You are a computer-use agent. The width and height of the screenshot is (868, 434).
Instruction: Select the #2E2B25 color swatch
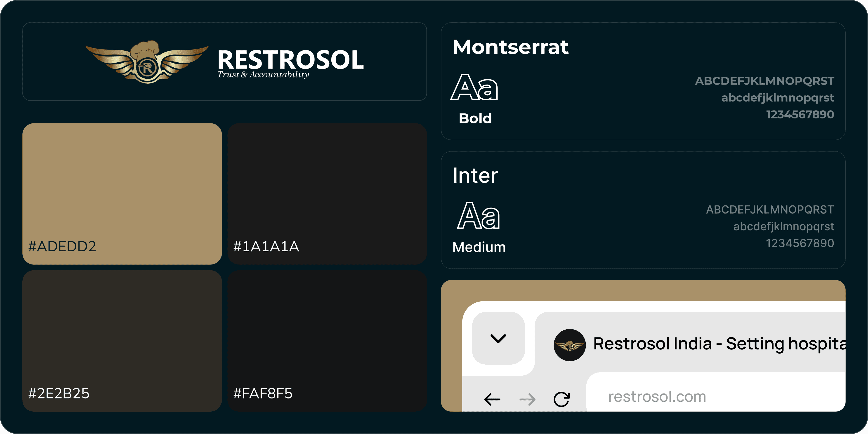[x=122, y=341]
